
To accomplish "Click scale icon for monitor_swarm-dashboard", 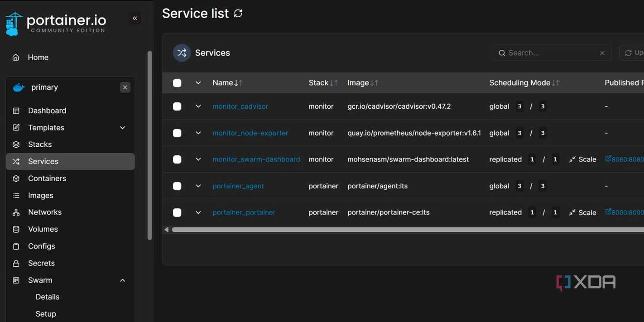I will coord(572,159).
